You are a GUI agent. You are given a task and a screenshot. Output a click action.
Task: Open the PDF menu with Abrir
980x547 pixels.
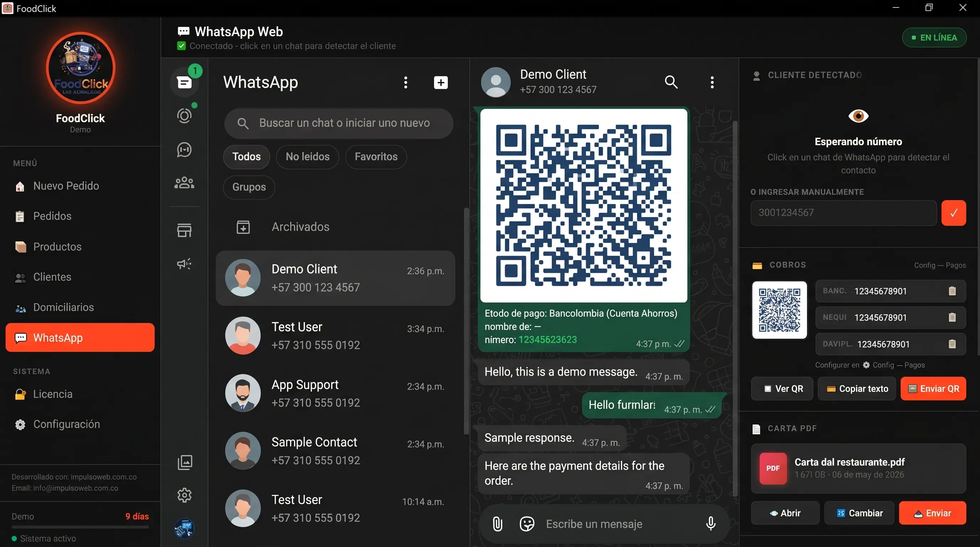click(x=785, y=513)
